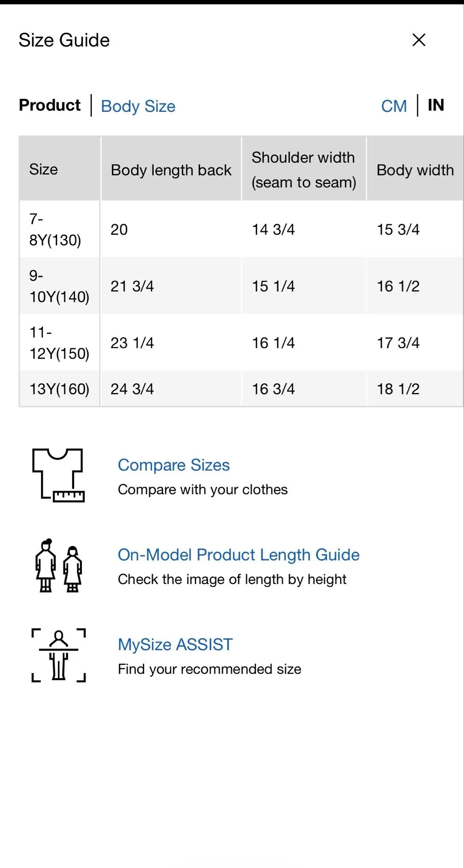Open the Compare Sizes link
Viewport: 464px width, 868px height.
[174, 465]
